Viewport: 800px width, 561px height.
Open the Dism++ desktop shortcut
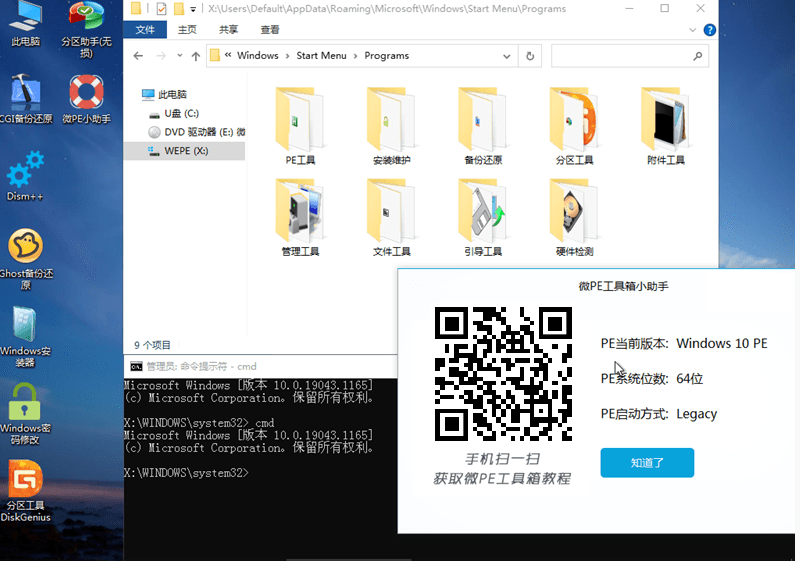(25, 176)
